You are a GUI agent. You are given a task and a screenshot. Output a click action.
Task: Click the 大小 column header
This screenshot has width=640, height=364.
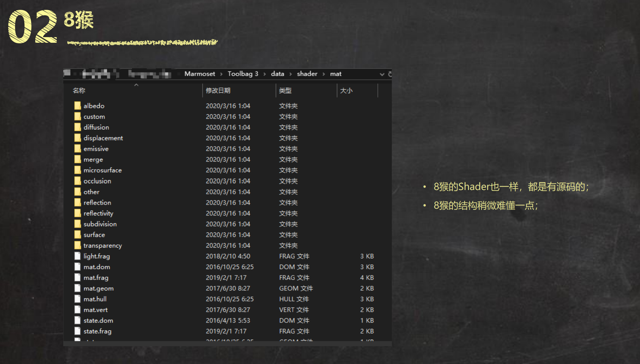(346, 91)
